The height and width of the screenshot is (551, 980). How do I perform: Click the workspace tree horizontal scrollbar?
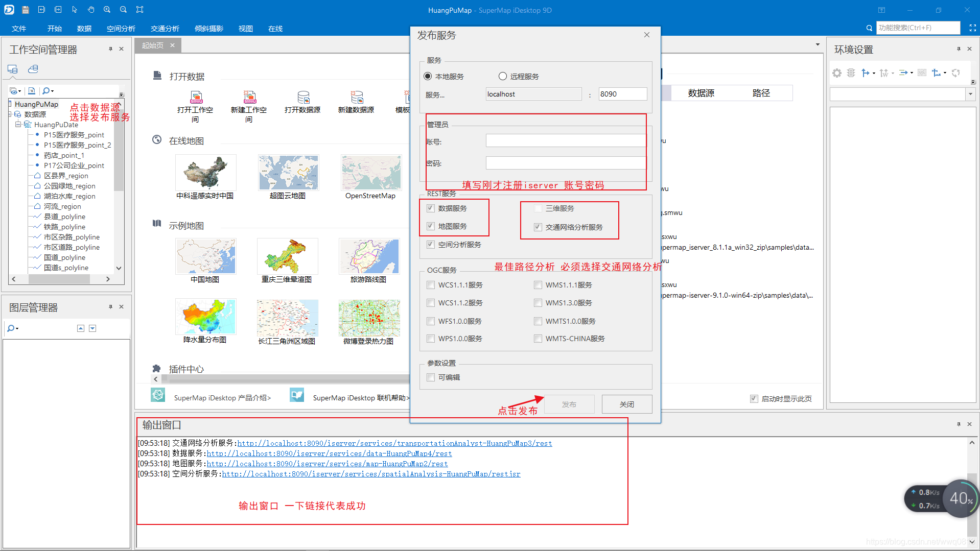(60, 279)
